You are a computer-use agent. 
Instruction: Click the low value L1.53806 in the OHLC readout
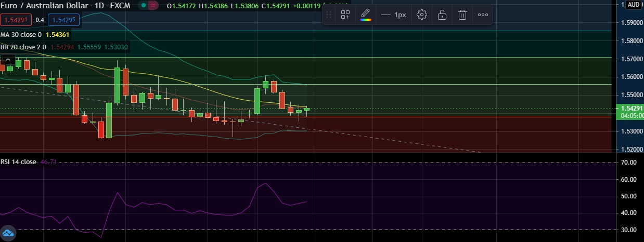click(x=244, y=6)
